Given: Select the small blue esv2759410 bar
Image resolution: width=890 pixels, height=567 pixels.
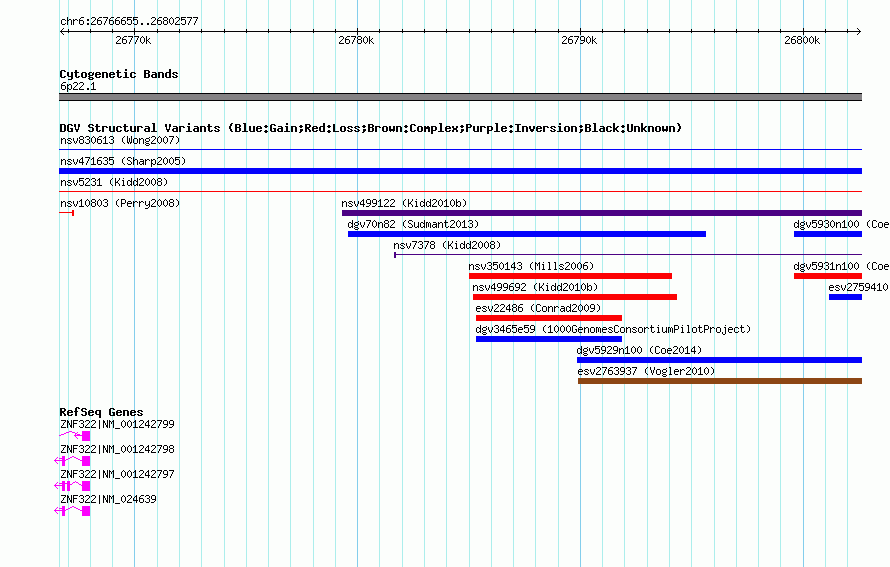Looking at the screenshot, I should (x=845, y=297).
